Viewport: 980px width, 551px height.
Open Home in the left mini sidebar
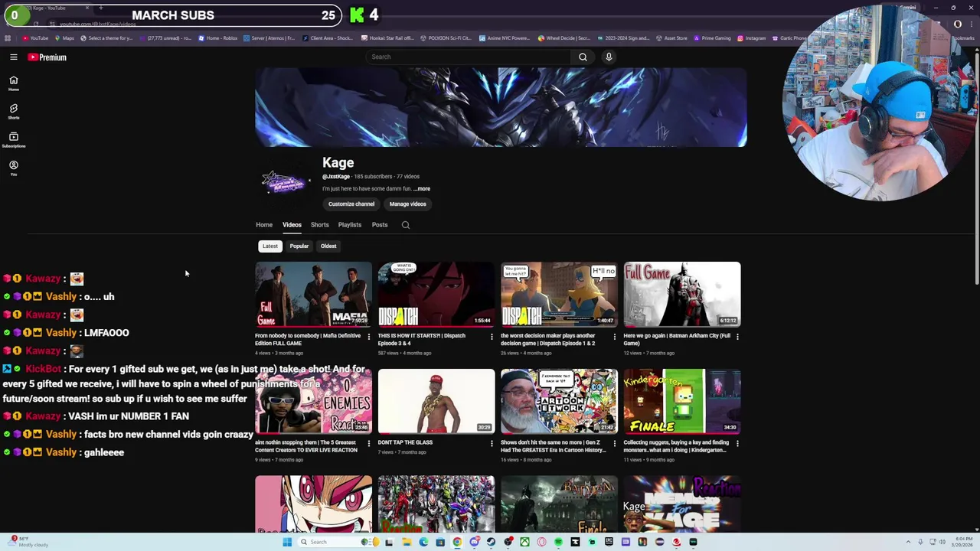pyautogui.click(x=13, y=83)
